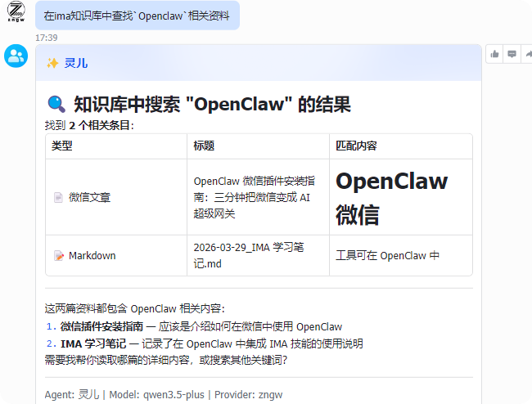Click the share arrow icon

527,54
